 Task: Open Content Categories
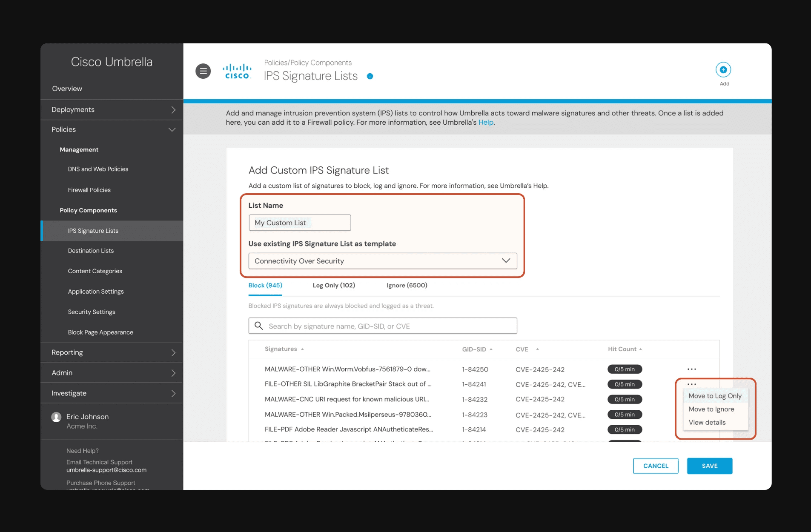95,271
